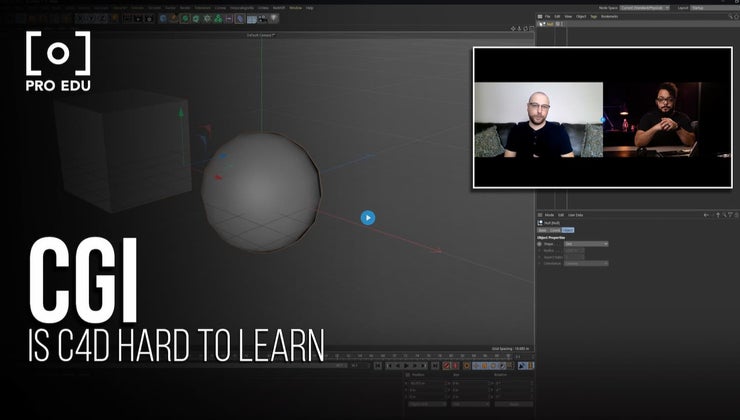Select the sphere in the viewport
The height and width of the screenshot is (420, 740).
(x=261, y=192)
